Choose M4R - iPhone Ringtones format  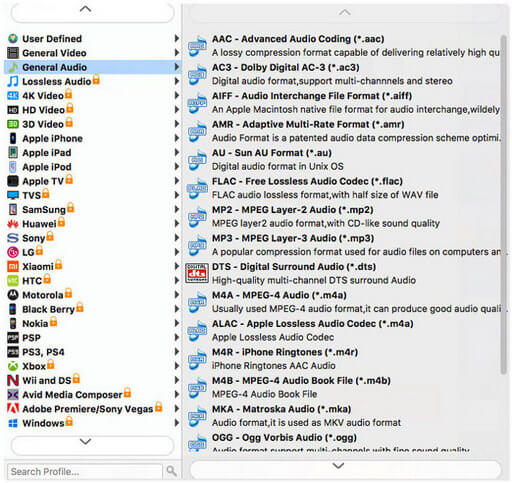[x=343, y=359]
